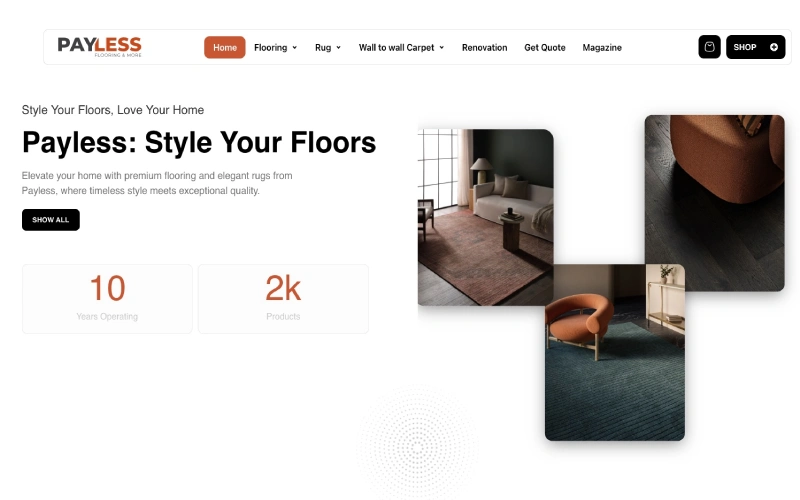Go to the Renovation page
This screenshot has width=800, height=500.
(484, 47)
